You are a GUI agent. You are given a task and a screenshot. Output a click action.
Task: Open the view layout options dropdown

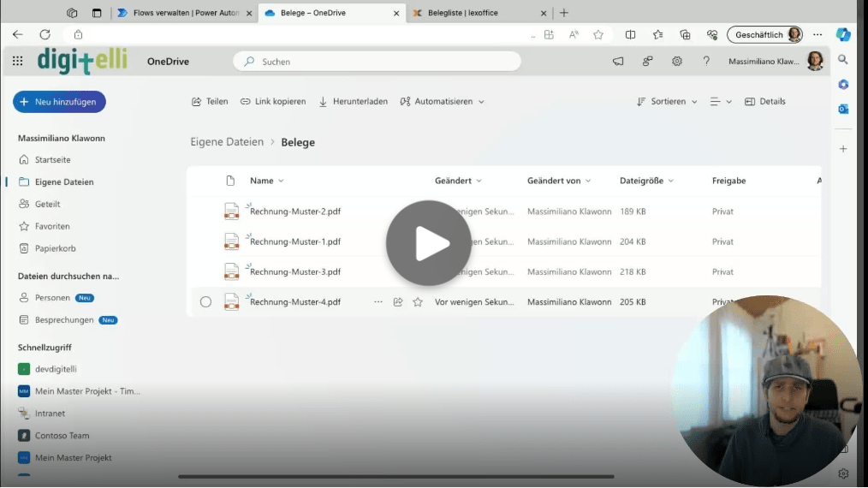coord(721,101)
